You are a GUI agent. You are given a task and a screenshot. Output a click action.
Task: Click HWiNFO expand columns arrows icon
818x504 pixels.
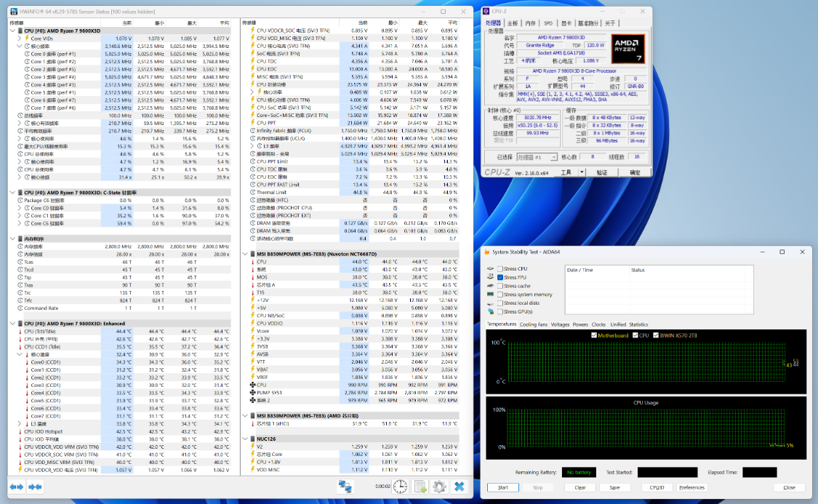(16, 487)
